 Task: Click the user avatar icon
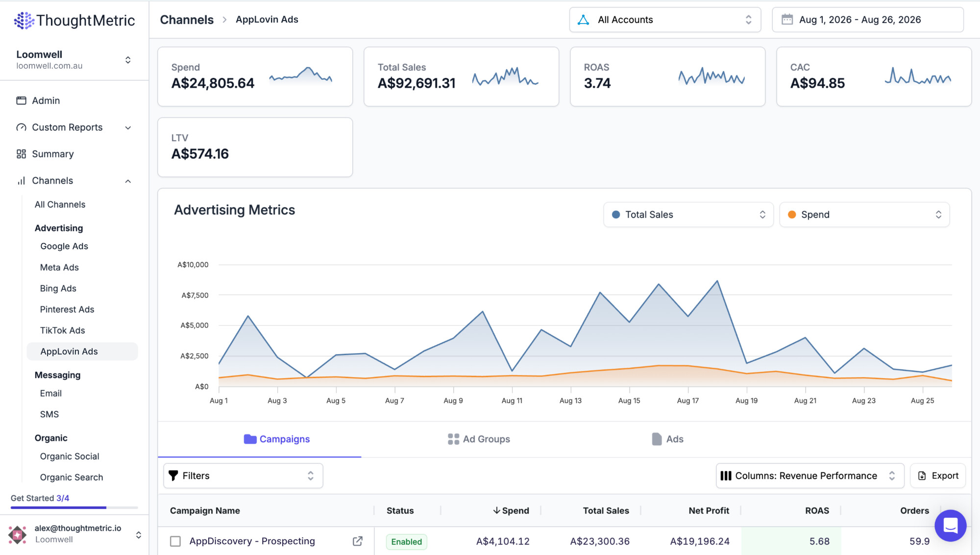(x=18, y=534)
